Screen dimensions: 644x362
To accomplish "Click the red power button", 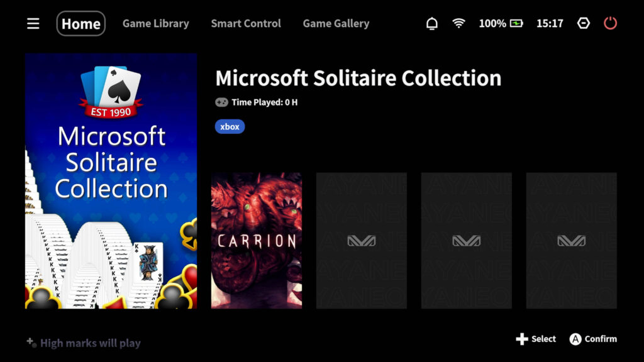I will point(610,23).
